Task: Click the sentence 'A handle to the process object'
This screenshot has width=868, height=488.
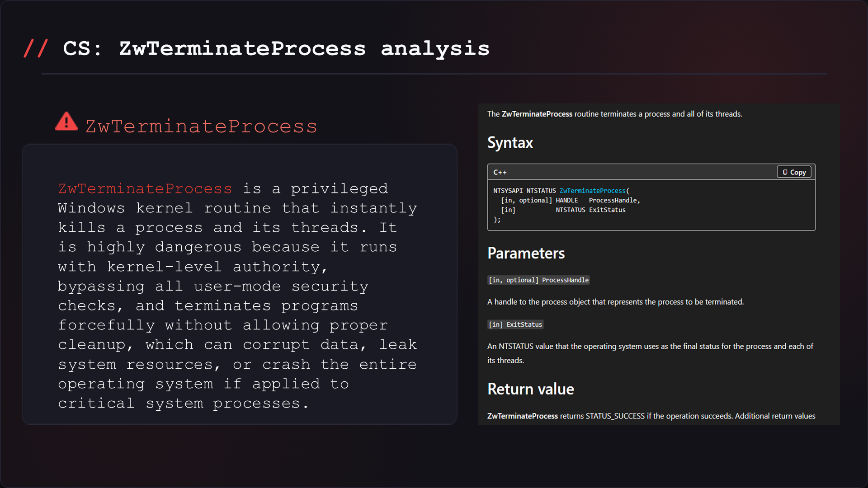Action: (615, 302)
